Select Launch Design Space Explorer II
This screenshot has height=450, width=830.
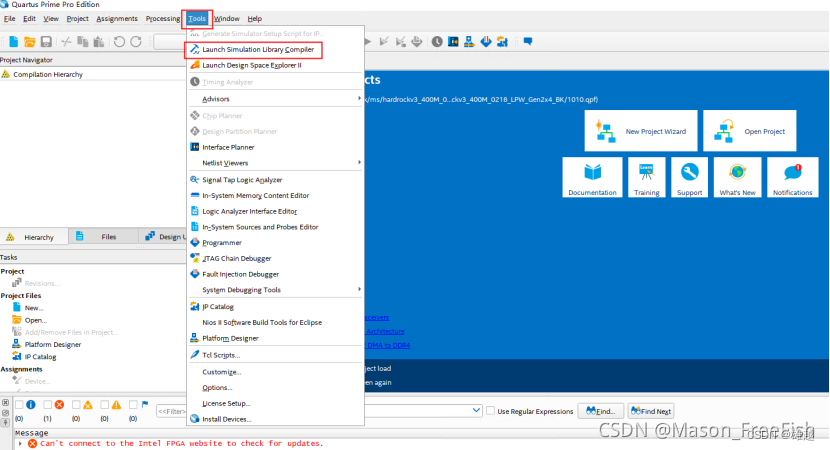point(275,66)
